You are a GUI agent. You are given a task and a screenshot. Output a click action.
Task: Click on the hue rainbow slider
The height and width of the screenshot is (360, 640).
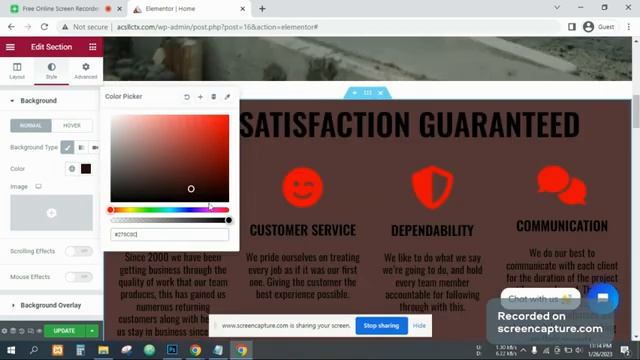[x=170, y=210]
